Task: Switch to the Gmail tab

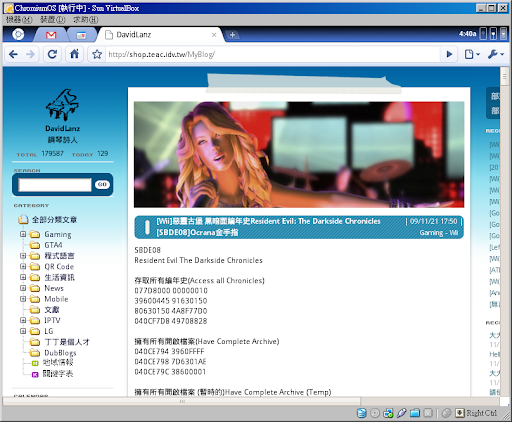Action: tap(51, 35)
